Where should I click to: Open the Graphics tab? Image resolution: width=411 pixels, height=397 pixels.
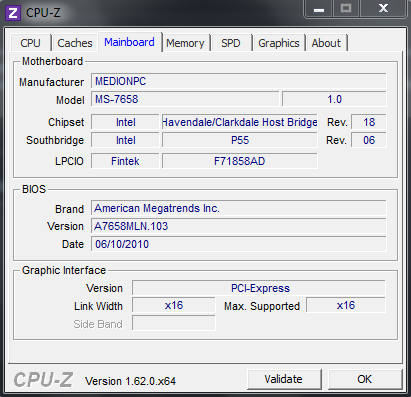pyautogui.click(x=279, y=43)
